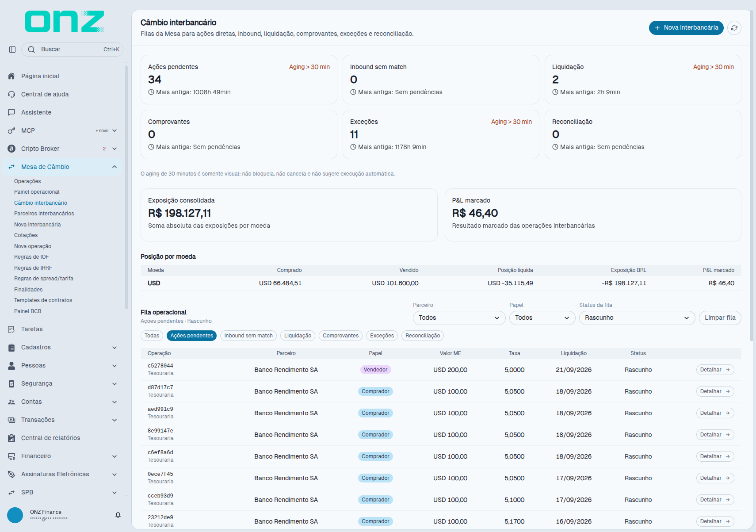Click the Transações money icon
756x532 pixels.
11,420
